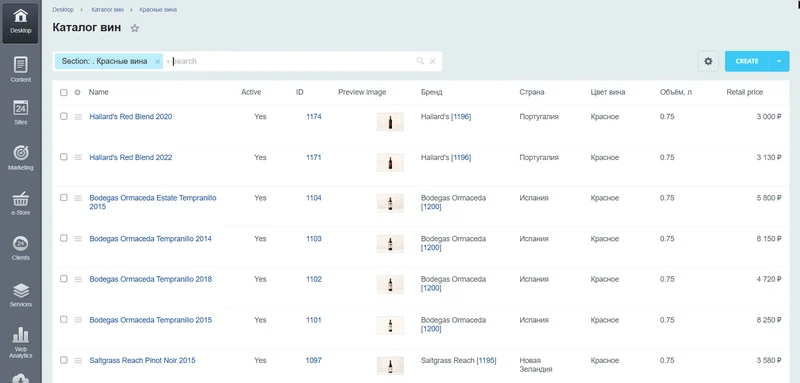Open preview image of Hallard's Red Blend 2020
The width and height of the screenshot is (800, 383).
(x=390, y=122)
